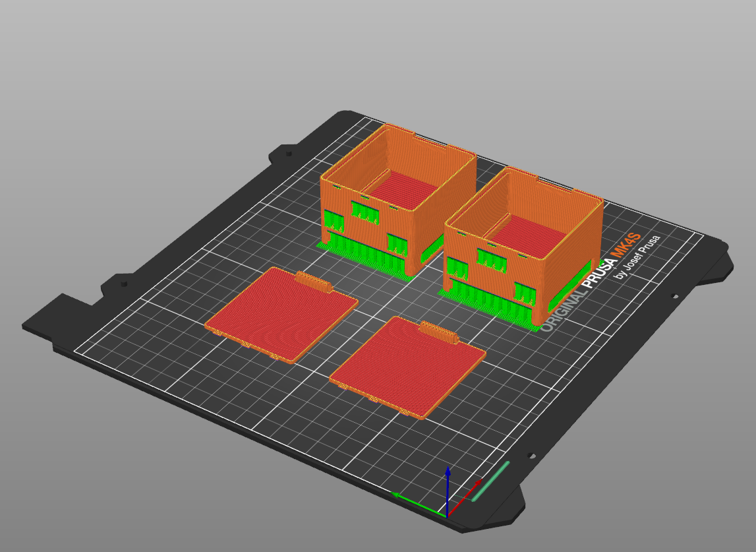Click the bed screw hole at top-left corner
756x552 pixels.
[x=288, y=154]
